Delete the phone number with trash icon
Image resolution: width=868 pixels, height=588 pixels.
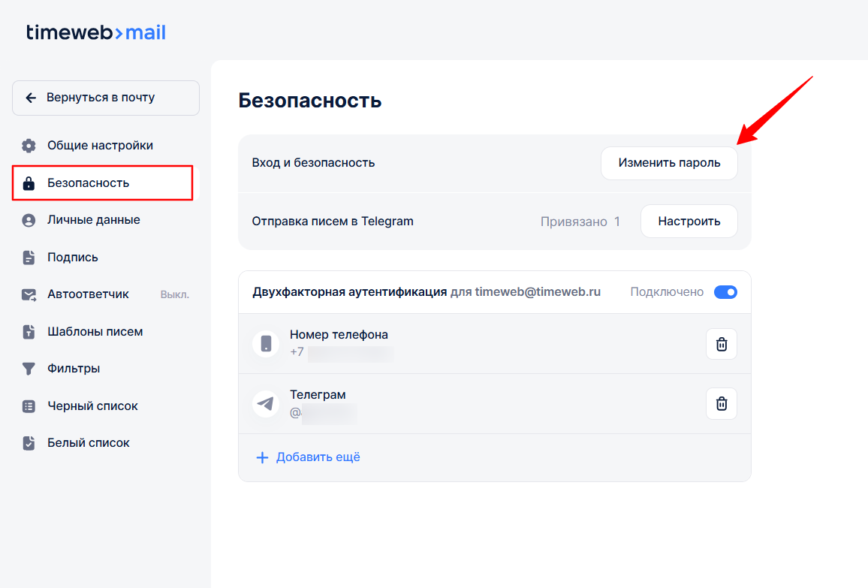click(x=721, y=344)
